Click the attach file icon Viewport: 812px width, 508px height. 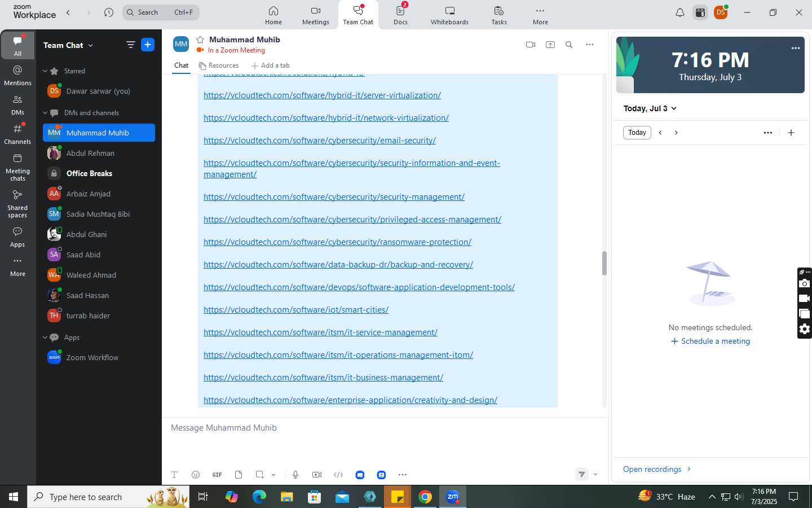tap(239, 475)
